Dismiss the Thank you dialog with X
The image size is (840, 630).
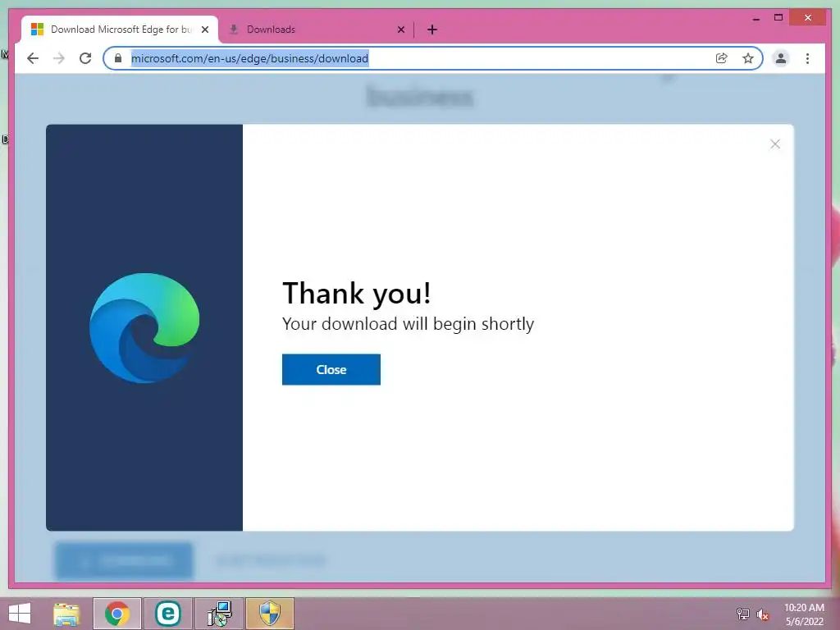774,144
